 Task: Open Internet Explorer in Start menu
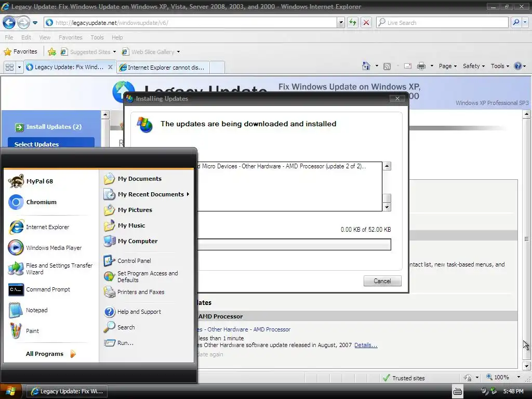pos(39,227)
